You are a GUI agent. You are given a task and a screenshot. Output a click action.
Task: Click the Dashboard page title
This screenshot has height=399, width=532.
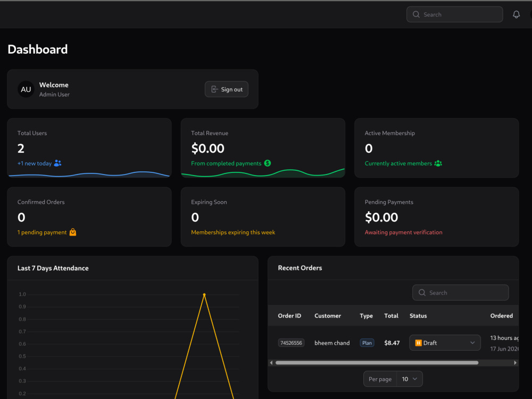38,49
